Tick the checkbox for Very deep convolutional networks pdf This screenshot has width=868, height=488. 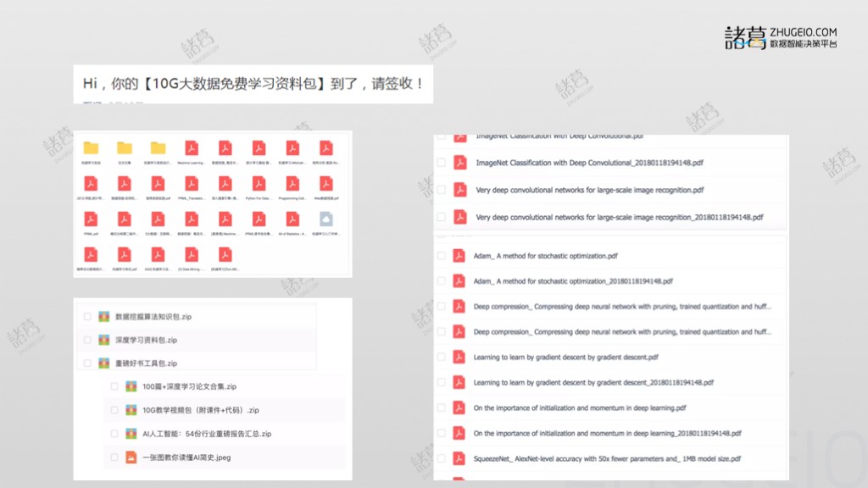tap(441, 190)
